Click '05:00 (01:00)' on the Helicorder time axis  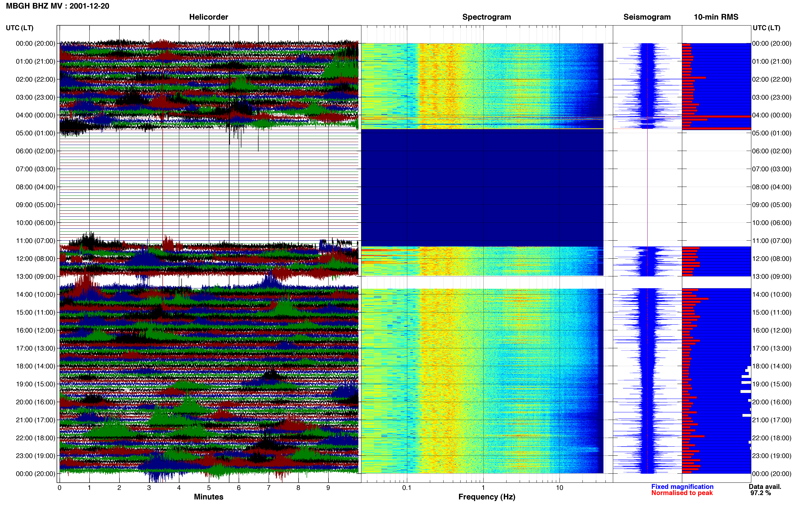(x=35, y=133)
